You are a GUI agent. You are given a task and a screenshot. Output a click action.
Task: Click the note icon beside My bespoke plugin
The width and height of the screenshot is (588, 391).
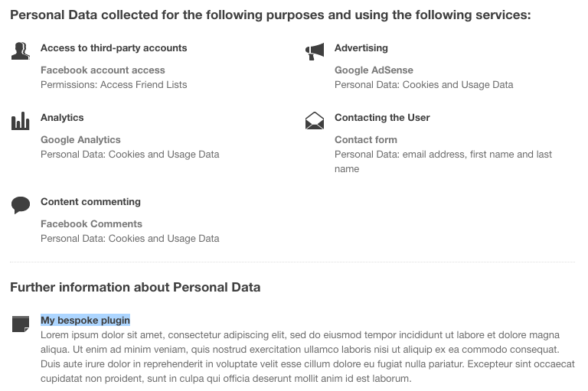(x=21, y=324)
